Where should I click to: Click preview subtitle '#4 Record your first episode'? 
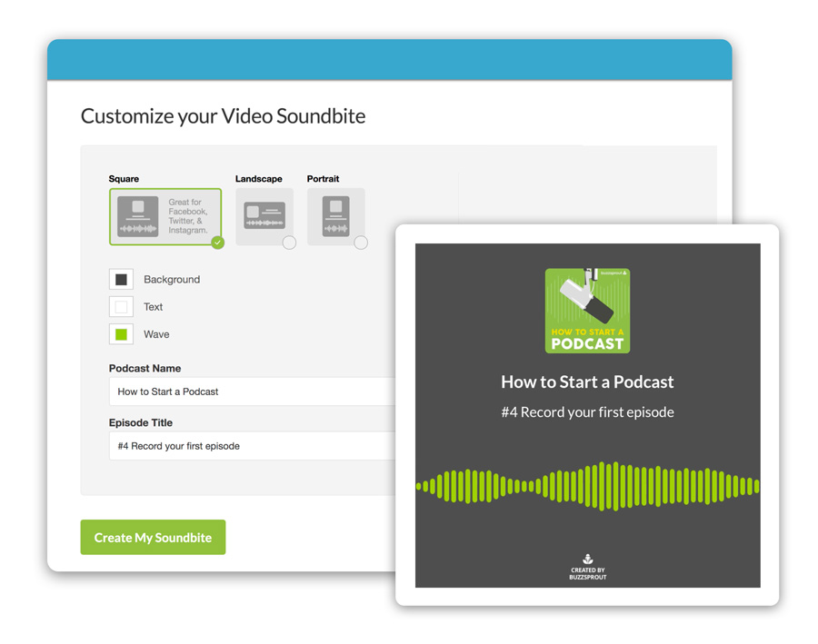point(587,412)
